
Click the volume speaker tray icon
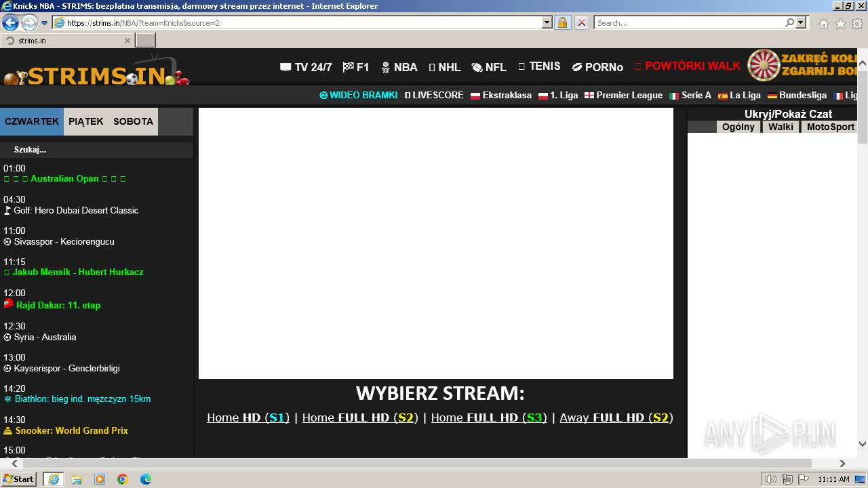[x=770, y=479]
